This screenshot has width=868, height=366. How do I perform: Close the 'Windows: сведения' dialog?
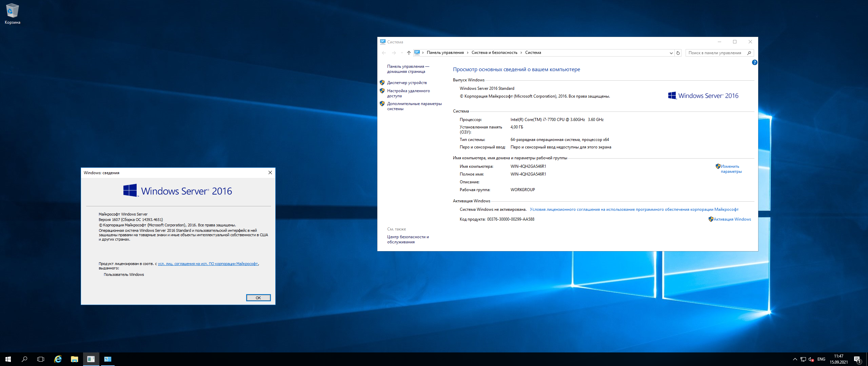270,172
